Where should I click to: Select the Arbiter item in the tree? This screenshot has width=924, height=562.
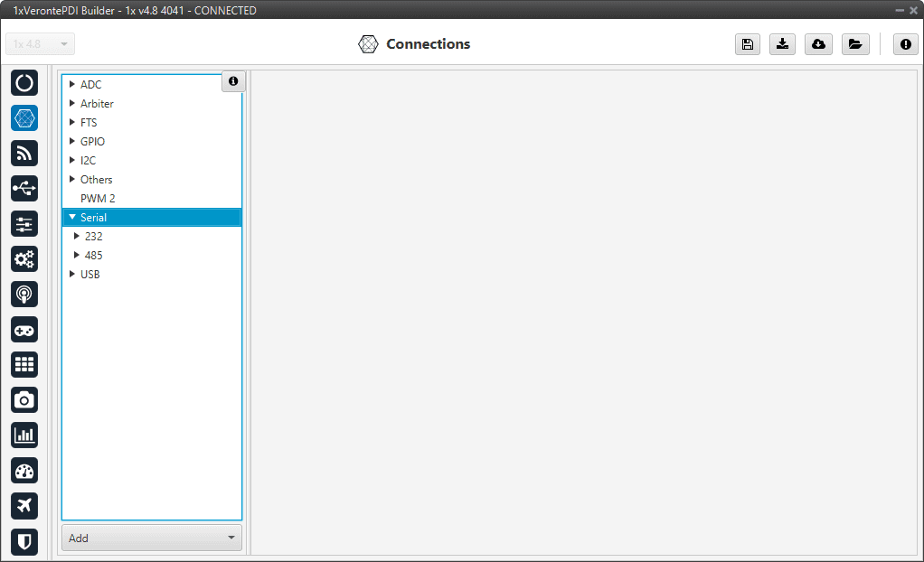[x=97, y=103]
